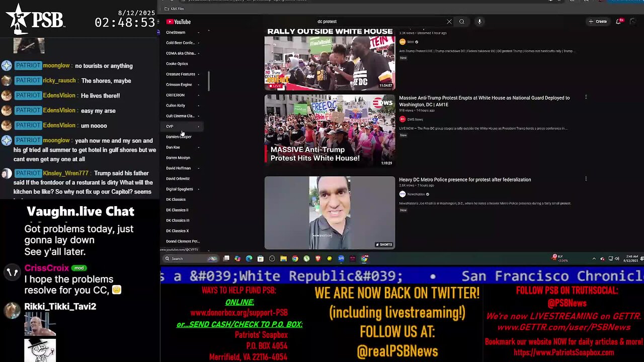Open the taskbar volume control

point(617,258)
